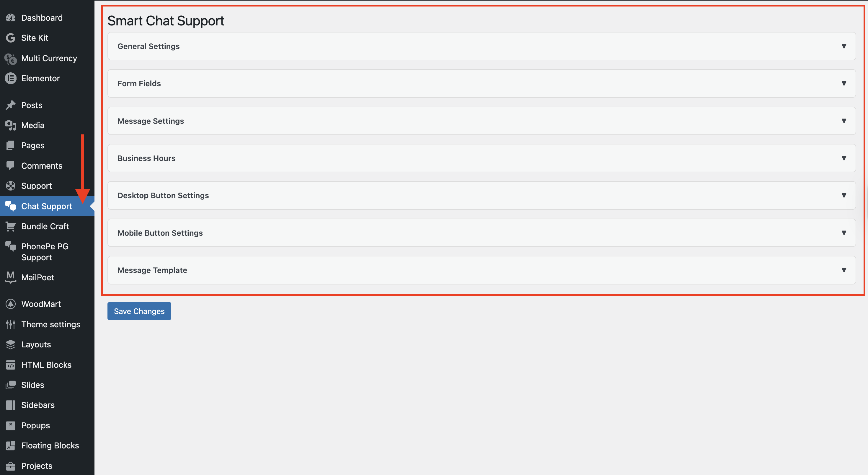Select the Bundle Craft cart icon

10,226
